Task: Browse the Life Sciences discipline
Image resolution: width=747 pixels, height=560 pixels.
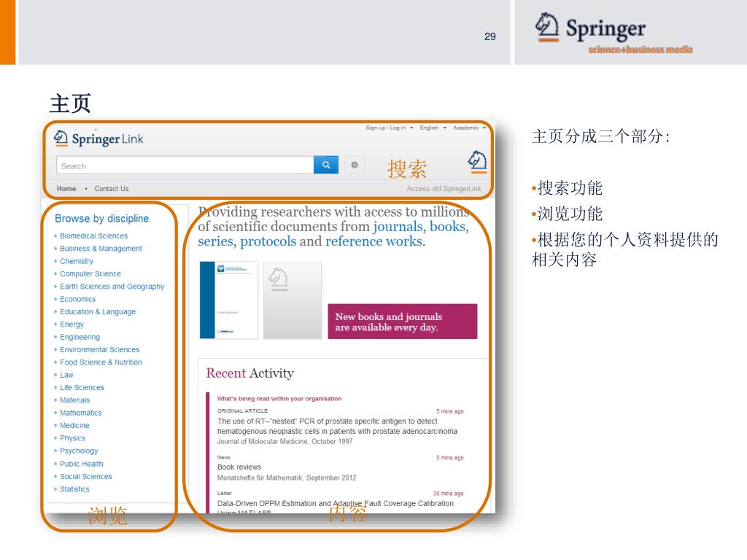Action: point(82,388)
